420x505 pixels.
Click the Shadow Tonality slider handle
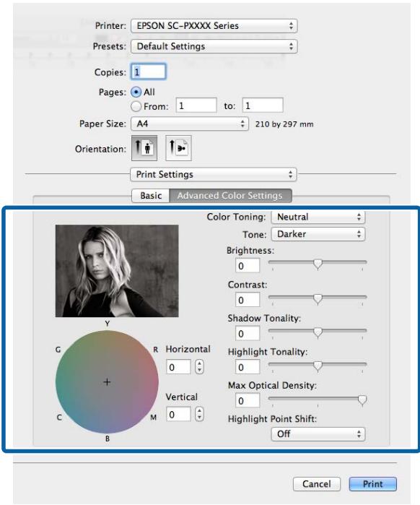coord(318,332)
